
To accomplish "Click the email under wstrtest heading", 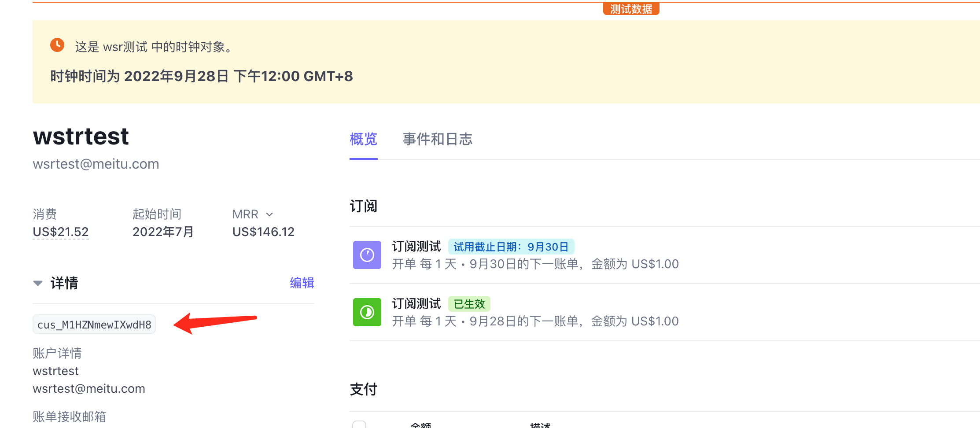I will (96, 164).
